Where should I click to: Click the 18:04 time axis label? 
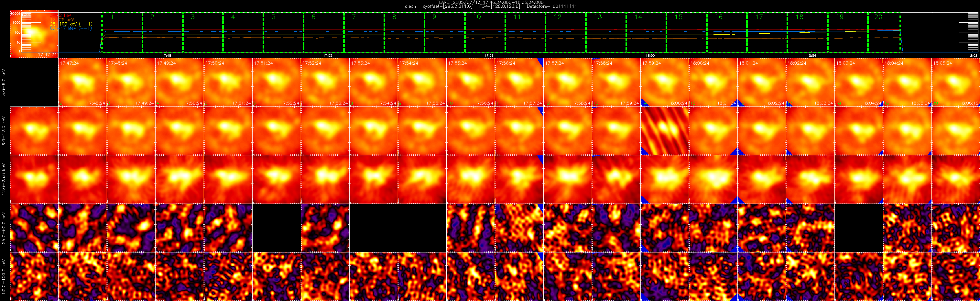tap(812, 56)
